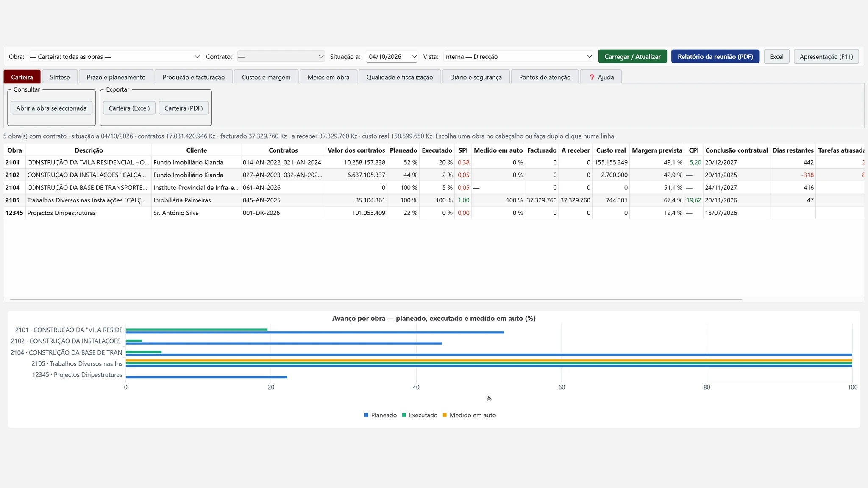Click CPI value 19,62
This screenshot has height=488, width=868.
point(694,200)
